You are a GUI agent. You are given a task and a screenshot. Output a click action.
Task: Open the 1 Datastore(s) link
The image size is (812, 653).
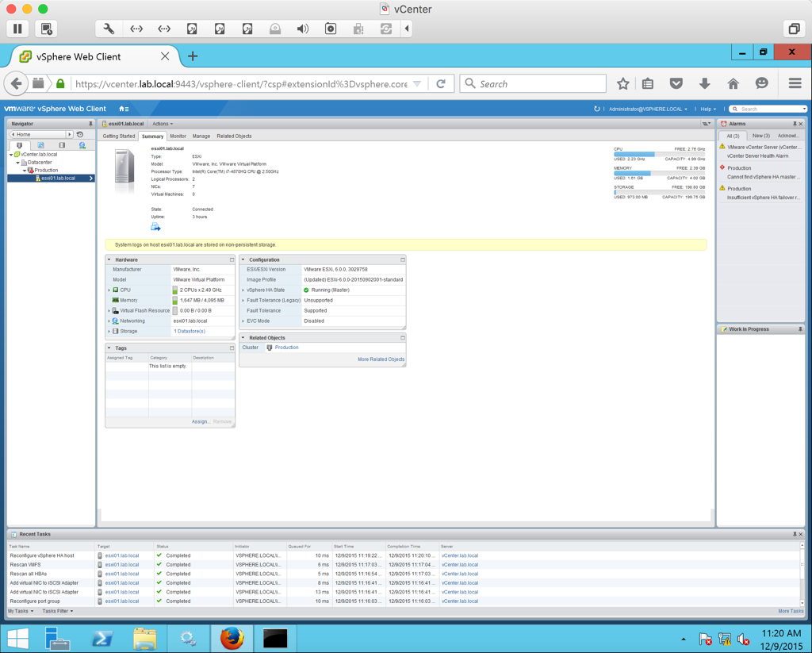pos(190,332)
